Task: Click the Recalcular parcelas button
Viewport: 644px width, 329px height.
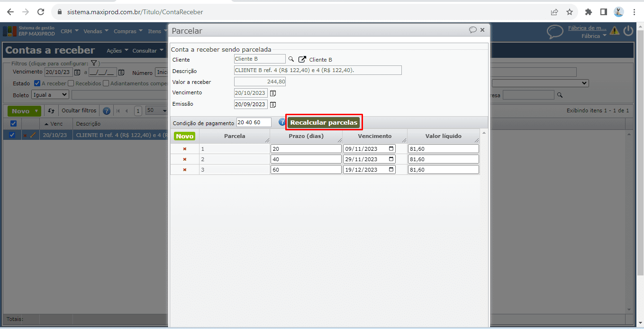Action: pos(324,122)
